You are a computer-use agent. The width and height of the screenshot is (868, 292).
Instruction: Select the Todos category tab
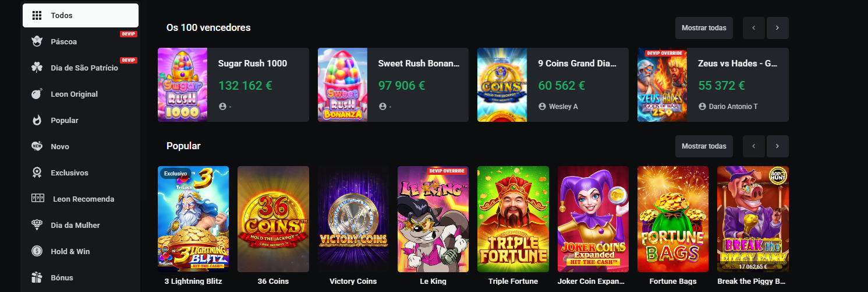[80, 15]
